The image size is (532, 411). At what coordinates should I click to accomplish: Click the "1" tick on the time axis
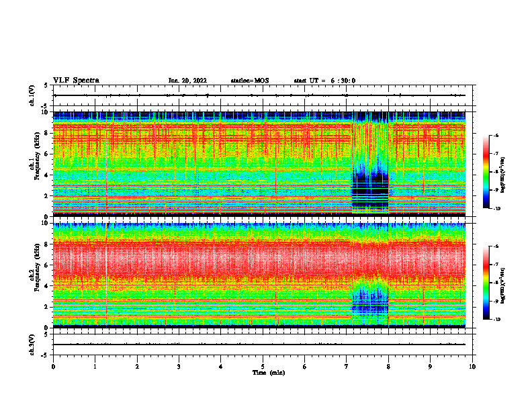pos(95,367)
